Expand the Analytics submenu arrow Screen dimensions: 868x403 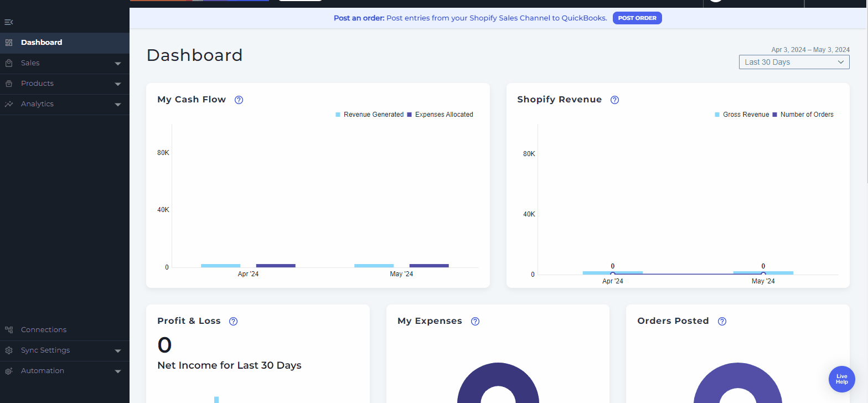tap(117, 105)
